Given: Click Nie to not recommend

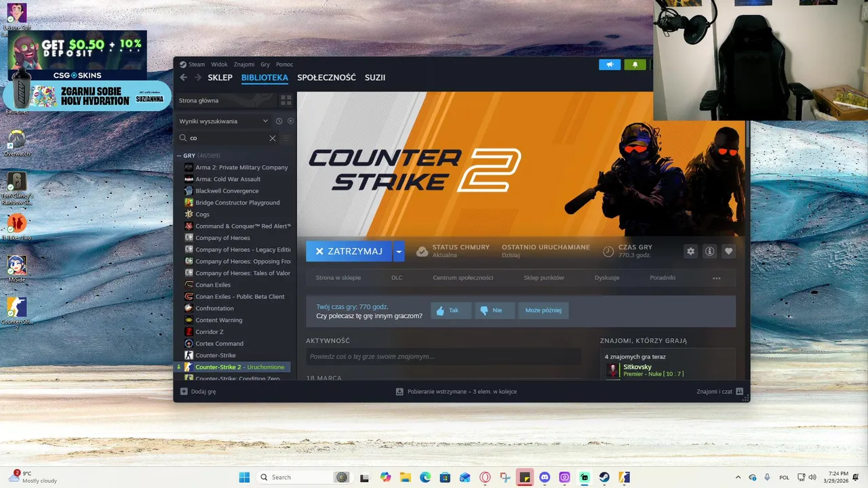Looking at the screenshot, I should [x=494, y=310].
